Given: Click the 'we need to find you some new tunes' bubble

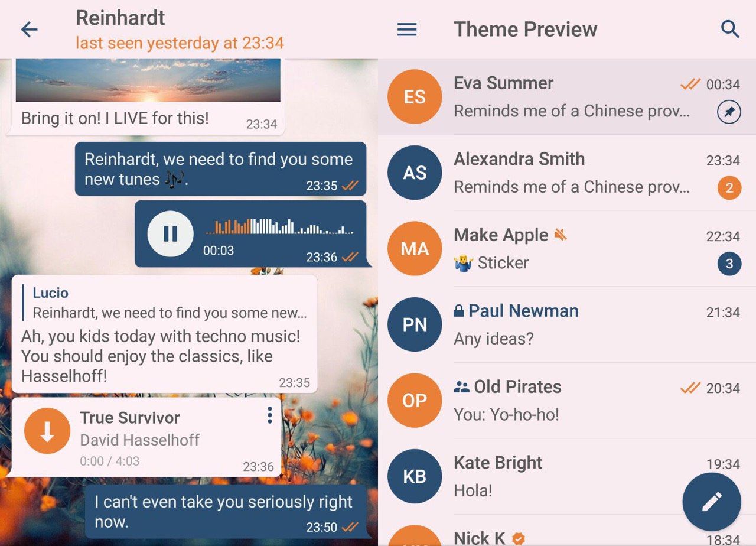Looking at the screenshot, I should [220, 168].
